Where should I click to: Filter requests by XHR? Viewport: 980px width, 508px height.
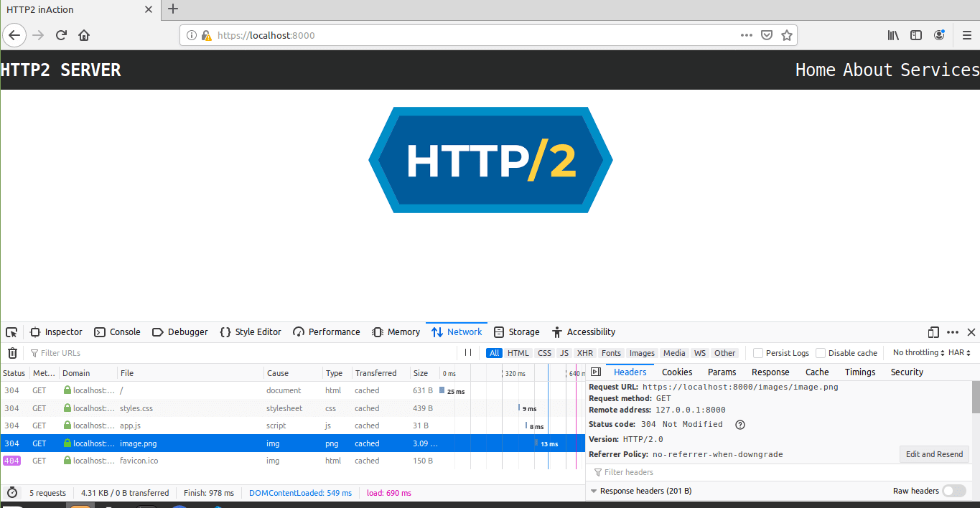585,353
